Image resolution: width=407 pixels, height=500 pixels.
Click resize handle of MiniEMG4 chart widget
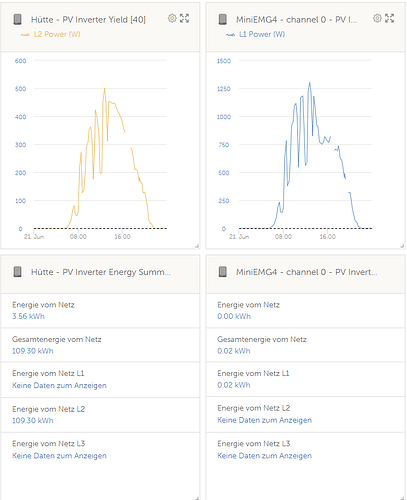click(x=402, y=246)
